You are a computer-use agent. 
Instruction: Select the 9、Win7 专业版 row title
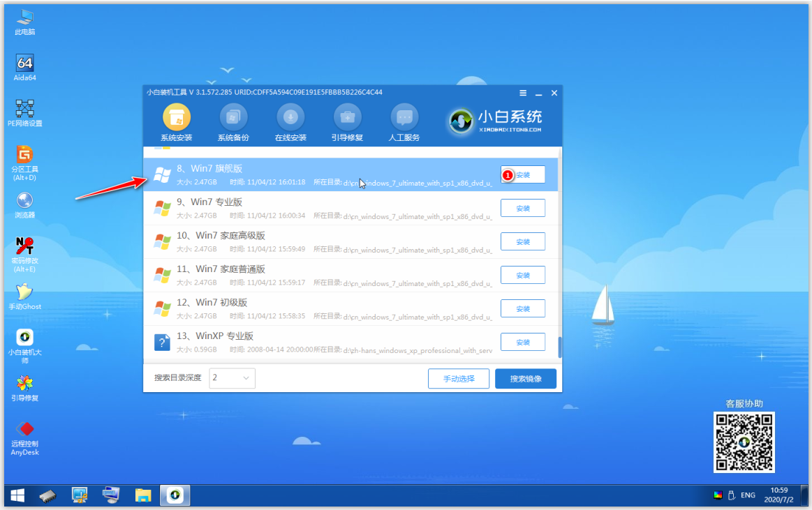[209, 202]
